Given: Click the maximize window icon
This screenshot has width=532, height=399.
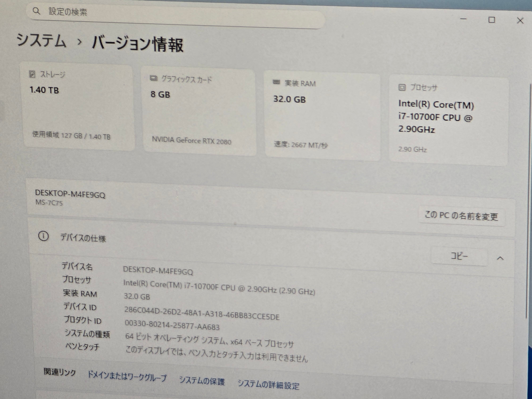Looking at the screenshot, I should point(492,20).
